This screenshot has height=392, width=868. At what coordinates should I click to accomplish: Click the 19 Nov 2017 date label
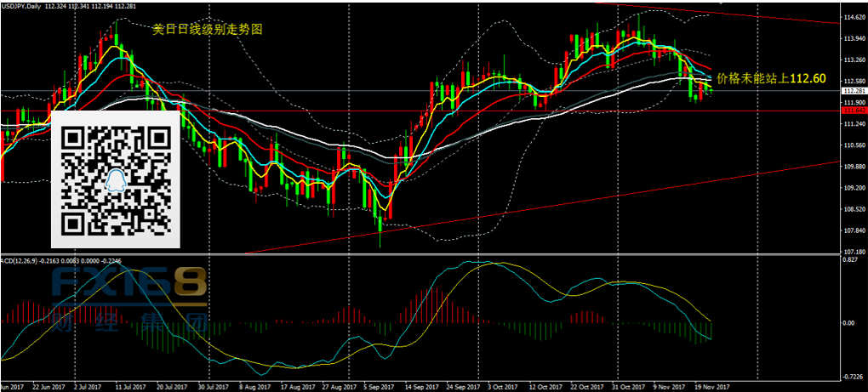click(x=712, y=387)
